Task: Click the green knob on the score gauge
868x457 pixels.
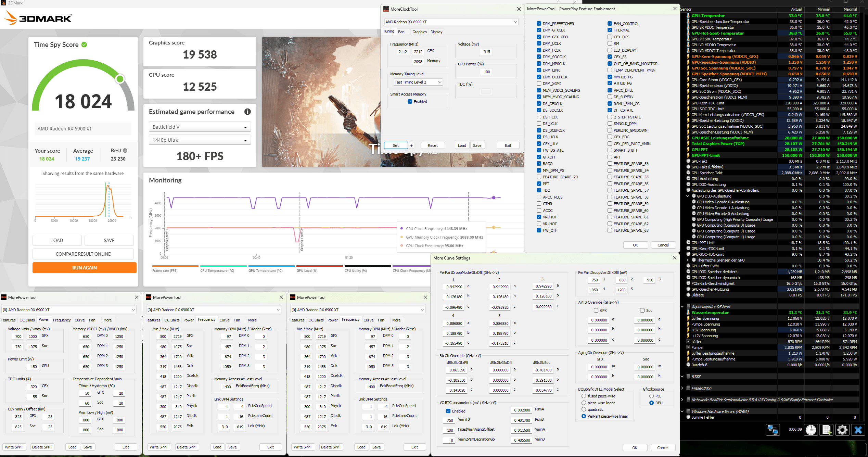Action: [x=120, y=79]
